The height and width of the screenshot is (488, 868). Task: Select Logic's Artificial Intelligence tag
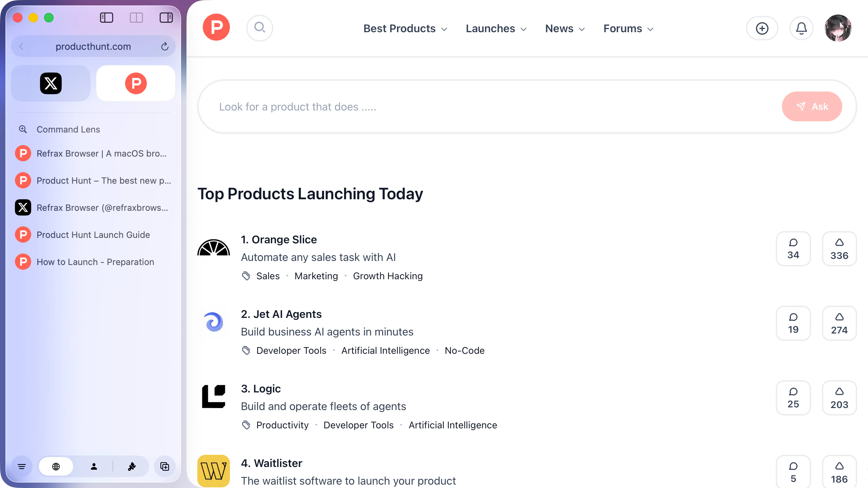(x=453, y=425)
